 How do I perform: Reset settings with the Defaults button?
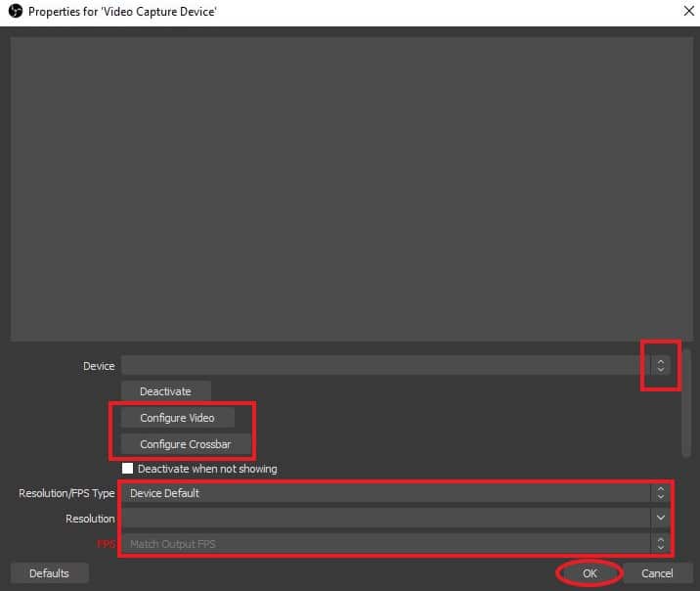point(49,573)
